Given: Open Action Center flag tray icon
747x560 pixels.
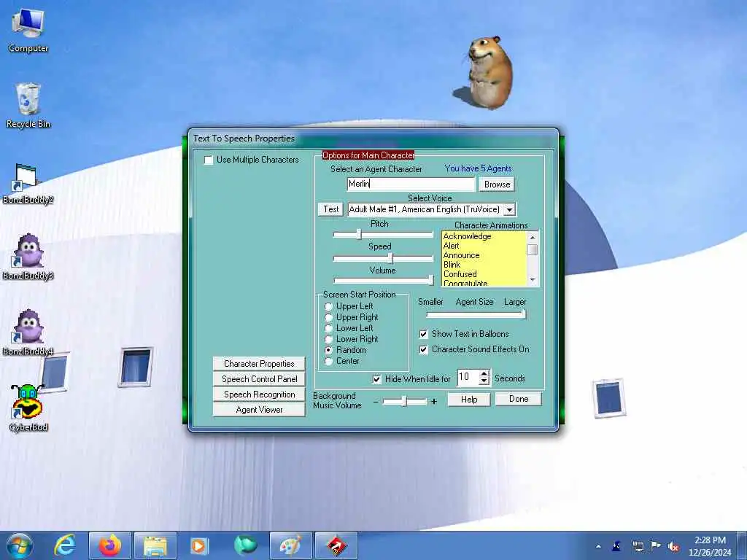Looking at the screenshot, I should (x=656, y=546).
